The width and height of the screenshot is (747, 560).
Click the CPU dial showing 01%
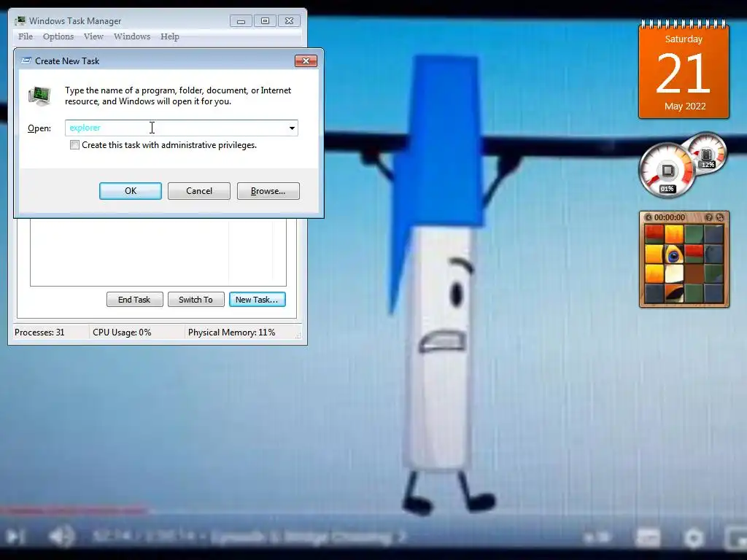tap(667, 171)
